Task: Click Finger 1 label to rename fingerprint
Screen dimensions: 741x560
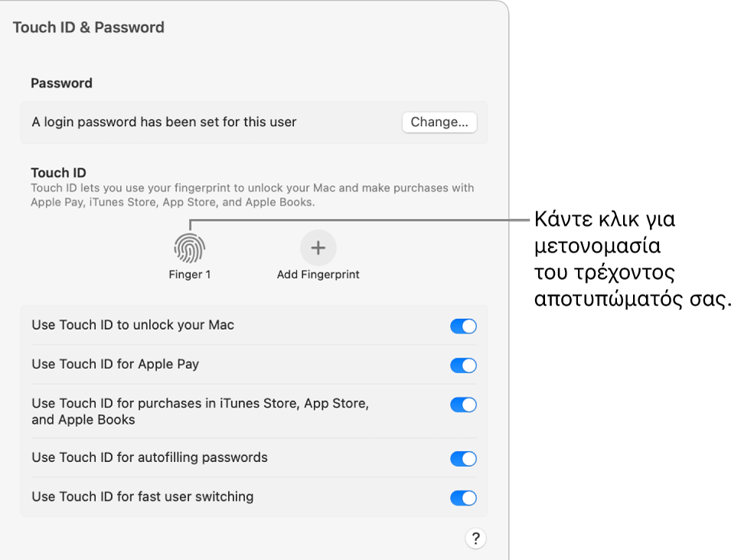Action: [189, 273]
